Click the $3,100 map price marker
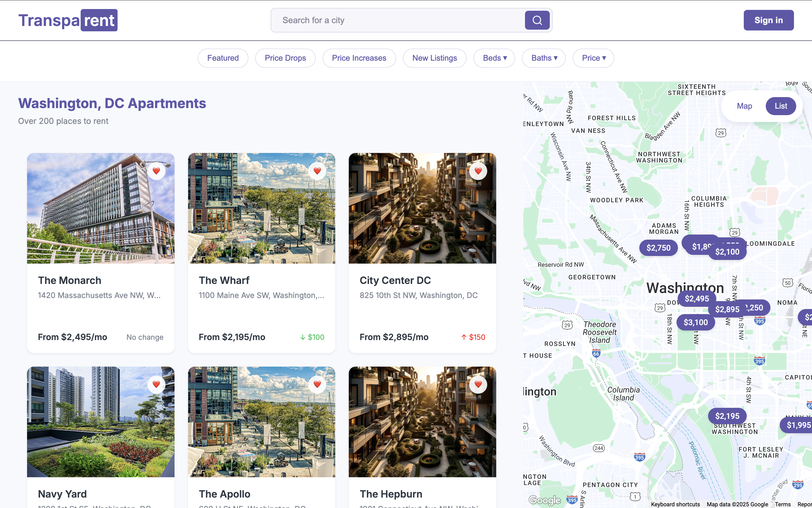This screenshot has height=508, width=812. pos(696,323)
